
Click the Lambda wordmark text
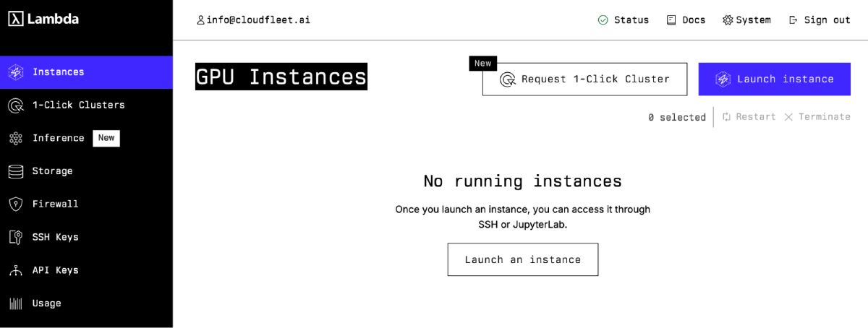coord(53,20)
